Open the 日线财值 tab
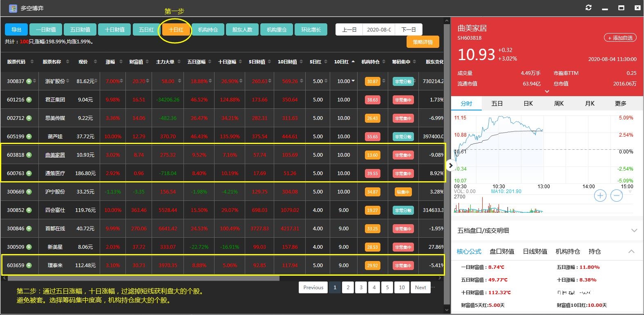The width and height of the screenshot is (644, 315). tap(535, 251)
